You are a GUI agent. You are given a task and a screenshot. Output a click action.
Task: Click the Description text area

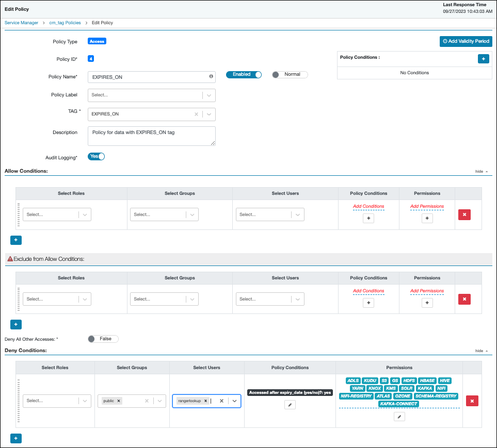coord(151,136)
